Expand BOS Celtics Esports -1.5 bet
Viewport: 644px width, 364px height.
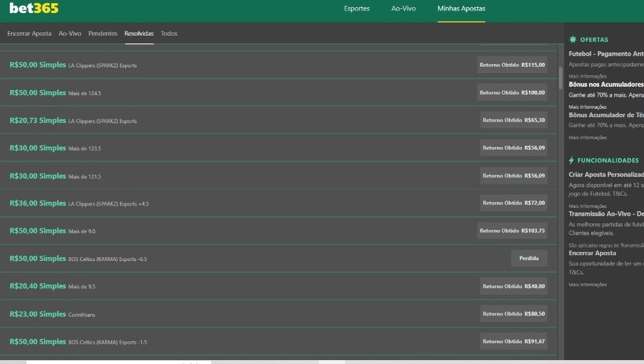point(279,341)
